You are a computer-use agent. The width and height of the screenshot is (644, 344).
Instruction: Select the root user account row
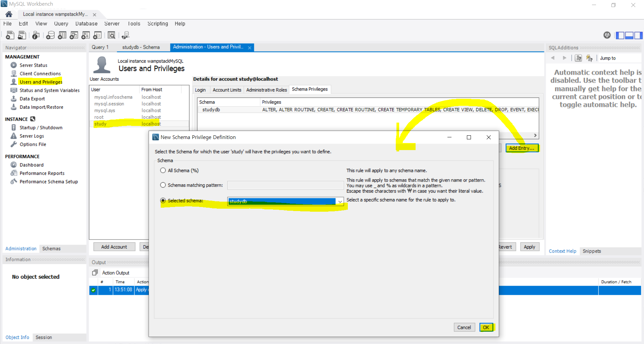tap(139, 117)
